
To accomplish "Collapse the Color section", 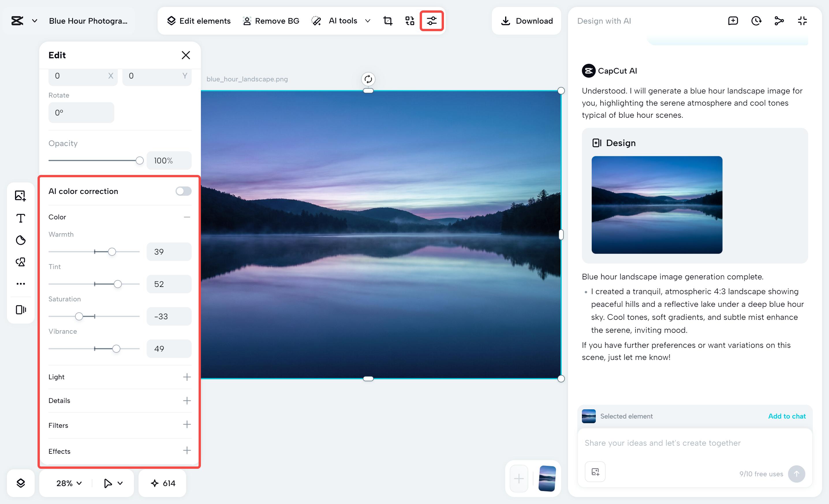I will [x=187, y=217].
